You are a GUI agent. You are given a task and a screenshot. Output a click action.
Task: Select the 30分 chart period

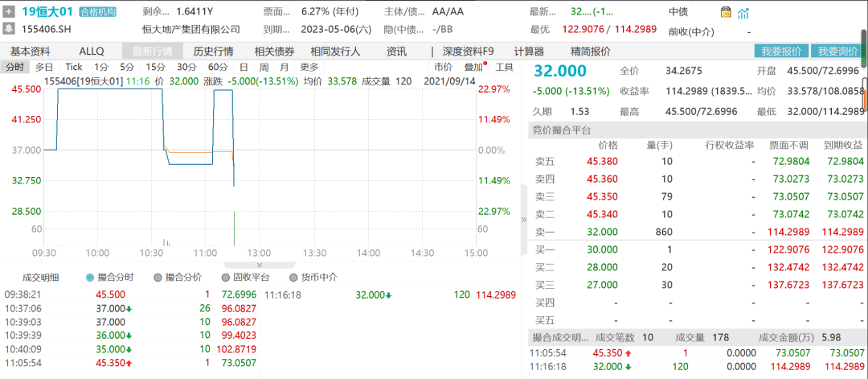click(x=186, y=67)
